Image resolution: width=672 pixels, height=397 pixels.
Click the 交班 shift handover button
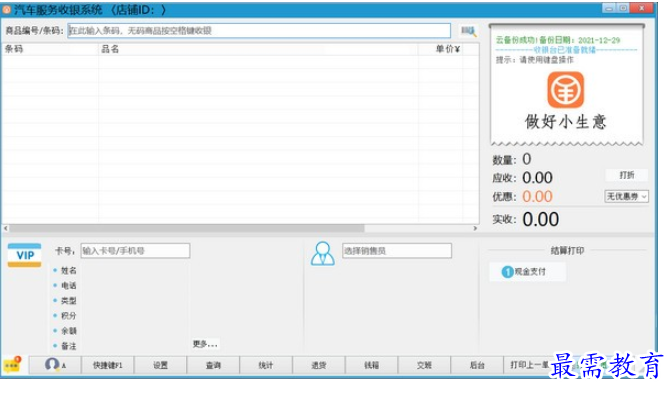pyautogui.click(x=424, y=365)
